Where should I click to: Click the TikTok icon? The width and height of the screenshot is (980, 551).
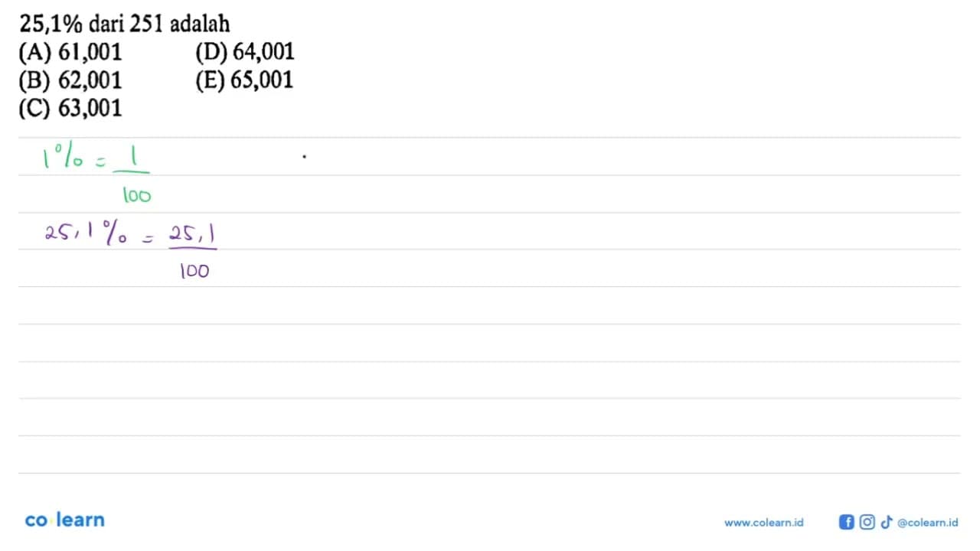887,522
